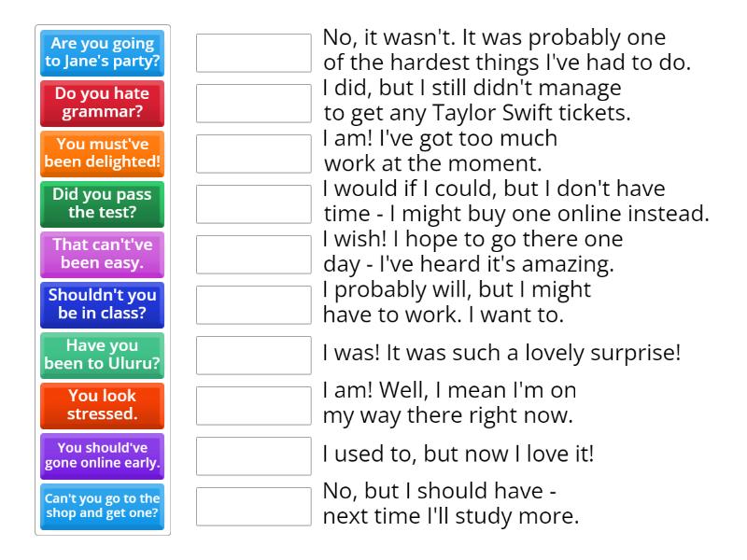Click the box beside 'I wish! I hope'

253,255
